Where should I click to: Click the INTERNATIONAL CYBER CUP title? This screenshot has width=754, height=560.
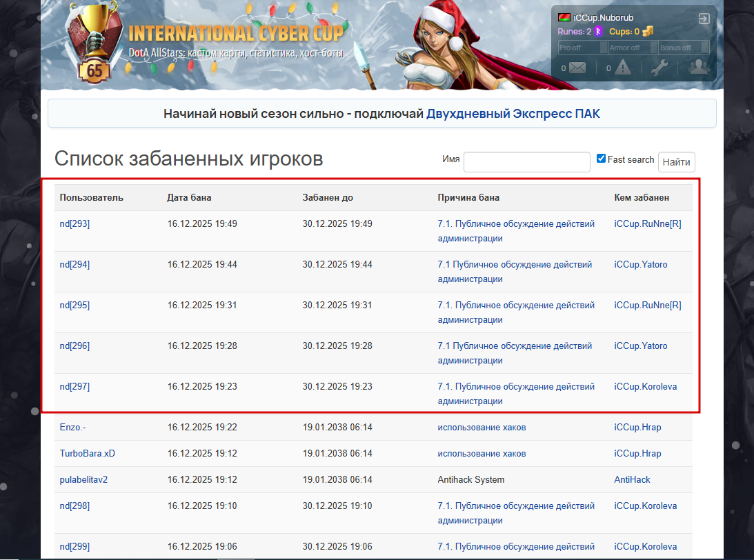[x=236, y=34]
